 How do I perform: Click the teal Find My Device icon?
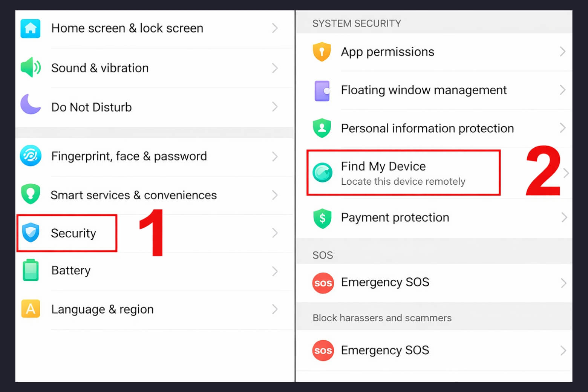pos(323,173)
